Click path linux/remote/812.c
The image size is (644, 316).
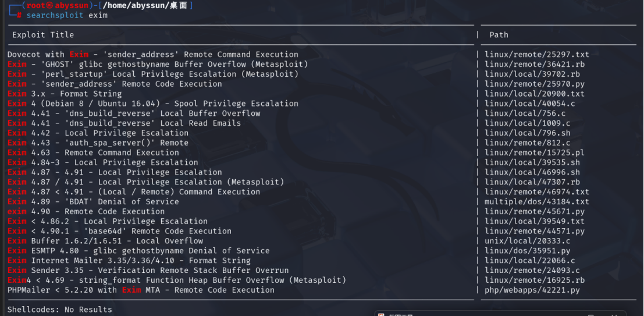pyautogui.click(x=527, y=143)
